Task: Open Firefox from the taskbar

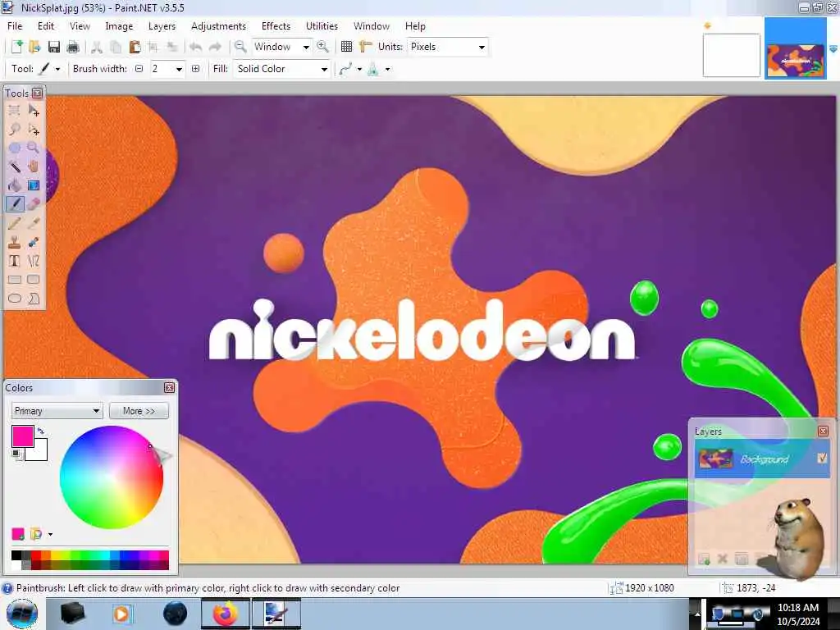Action: tap(226, 614)
